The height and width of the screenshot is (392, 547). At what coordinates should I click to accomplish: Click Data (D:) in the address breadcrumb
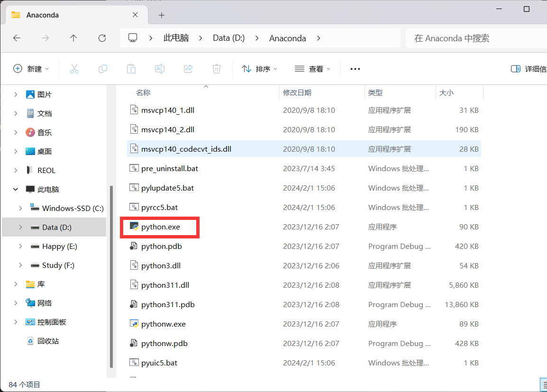228,38
